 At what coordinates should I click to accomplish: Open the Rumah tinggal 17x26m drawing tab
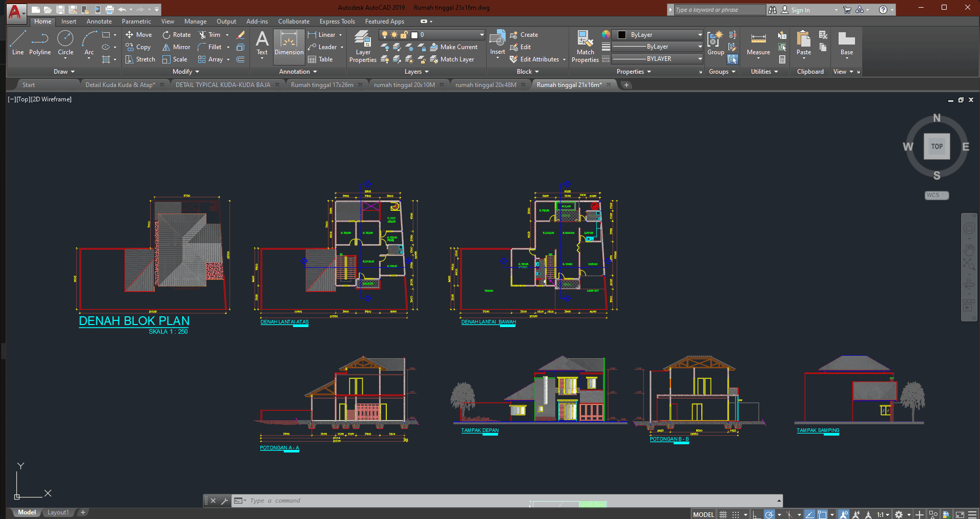coord(322,85)
